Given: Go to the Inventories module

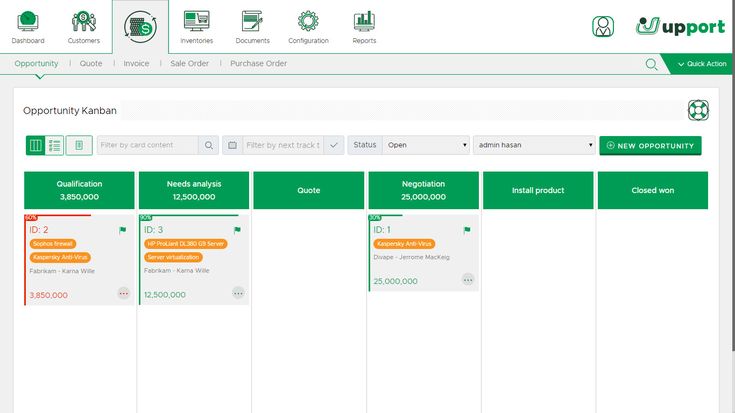Looking at the screenshot, I should pos(197,27).
